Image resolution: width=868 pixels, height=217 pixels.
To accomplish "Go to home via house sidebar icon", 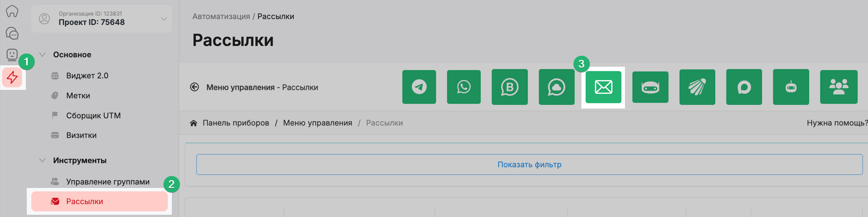I will tap(12, 11).
